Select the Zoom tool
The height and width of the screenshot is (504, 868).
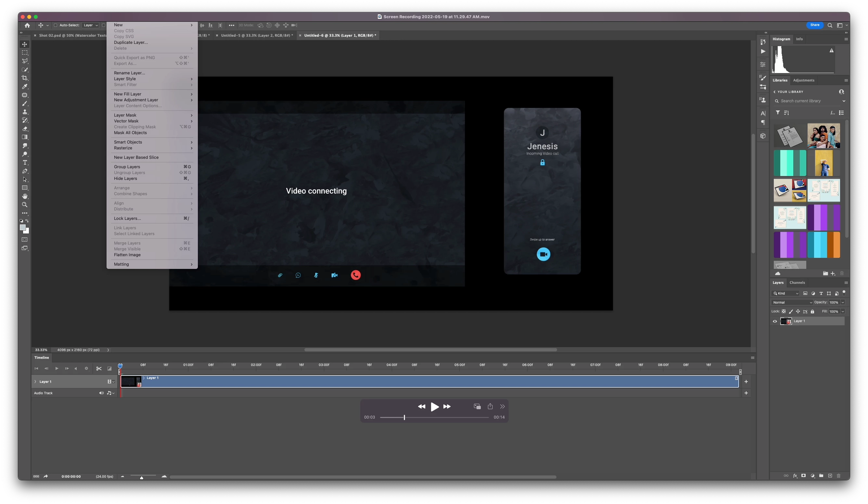[25, 205]
